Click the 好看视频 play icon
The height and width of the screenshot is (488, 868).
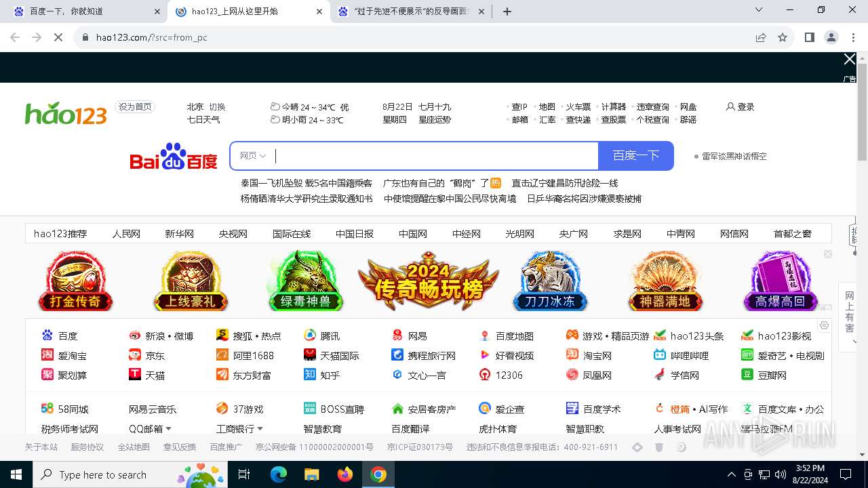coord(484,355)
